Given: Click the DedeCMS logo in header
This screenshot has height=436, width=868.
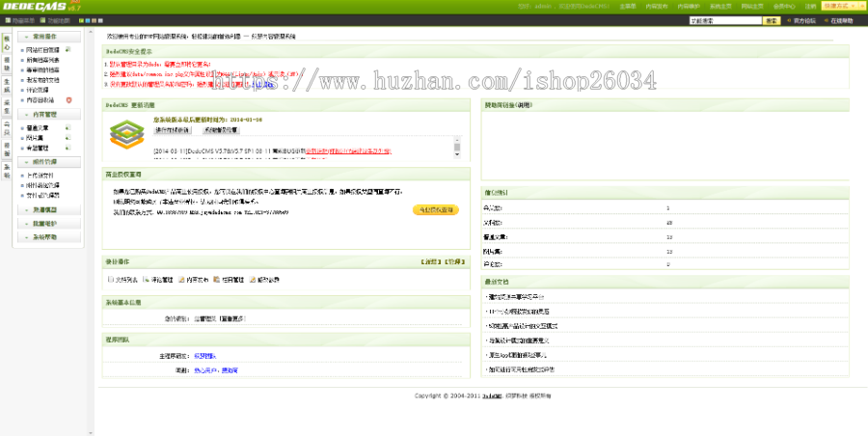Looking at the screenshot, I should 41,7.
